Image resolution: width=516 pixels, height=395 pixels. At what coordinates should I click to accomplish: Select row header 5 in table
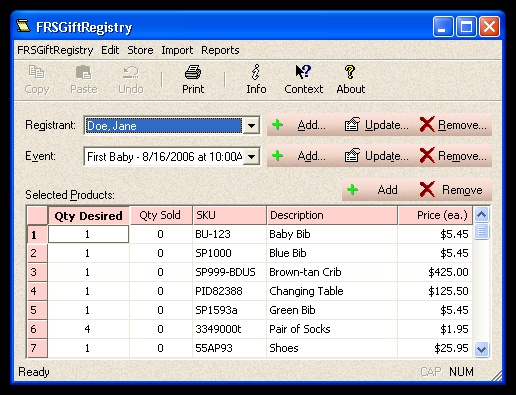coord(37,310)
